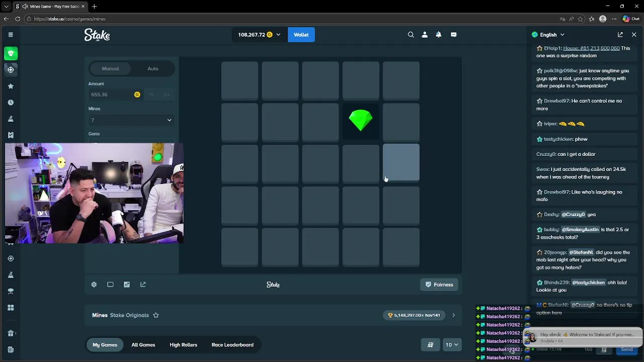Pop out the Mines game window
The height and width of the screenshot is (362, 644).
pyautogui.click(x=143, y=285)
